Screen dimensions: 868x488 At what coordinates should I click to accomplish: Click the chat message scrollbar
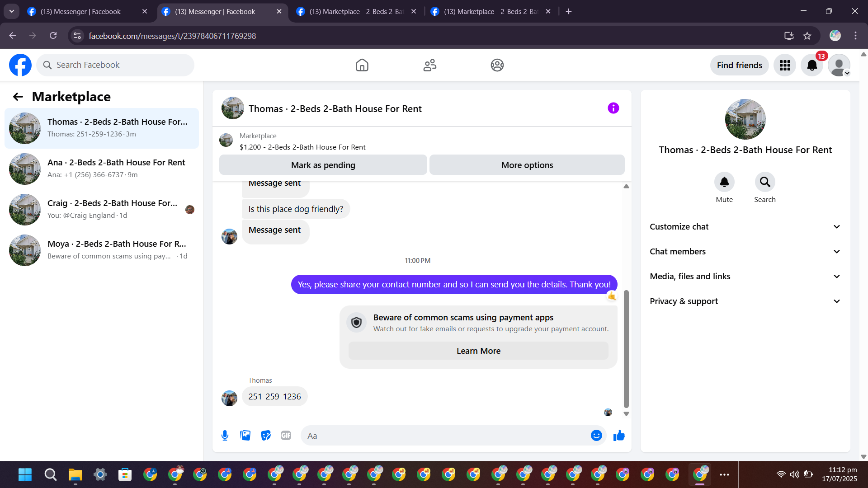tap(626, 349)
